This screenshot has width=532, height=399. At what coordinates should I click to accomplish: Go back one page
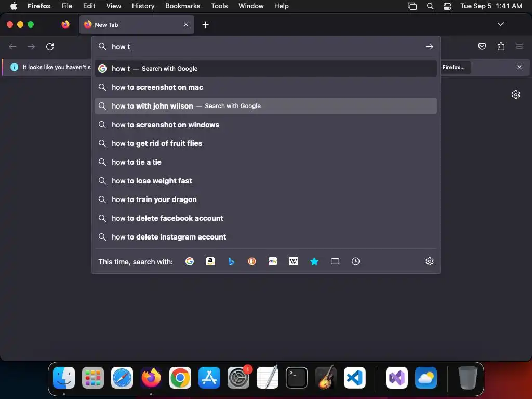tap(12, 46)
